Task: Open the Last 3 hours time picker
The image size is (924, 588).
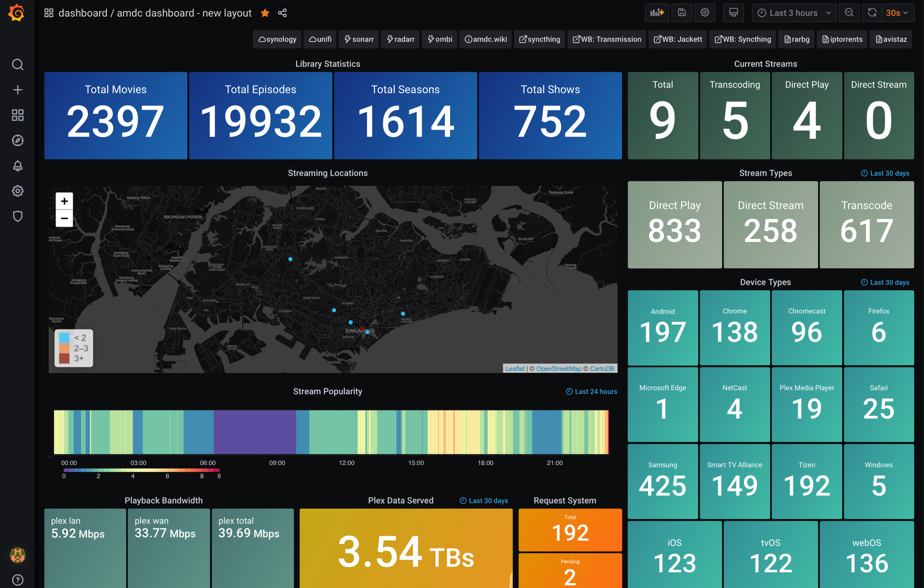Action: coord(794,13)
